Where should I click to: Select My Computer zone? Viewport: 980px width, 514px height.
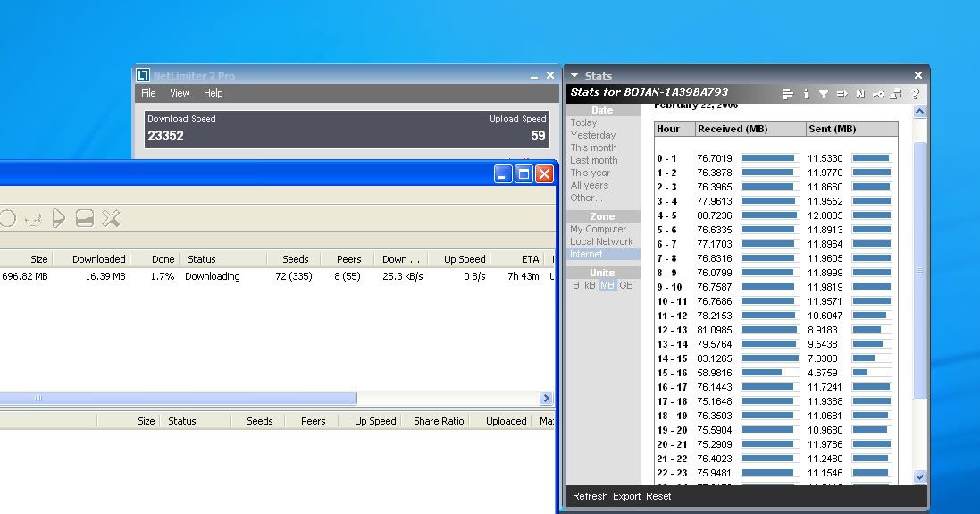point(599,229)
